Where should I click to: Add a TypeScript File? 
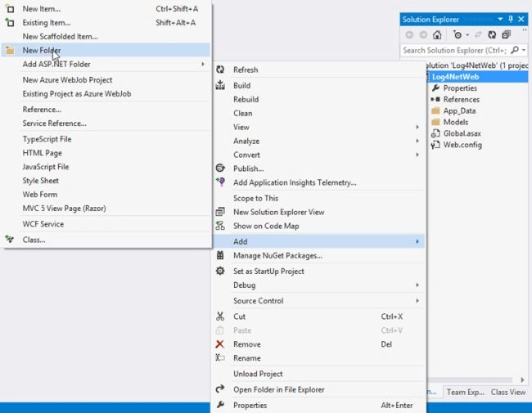[x=107, y=139]
